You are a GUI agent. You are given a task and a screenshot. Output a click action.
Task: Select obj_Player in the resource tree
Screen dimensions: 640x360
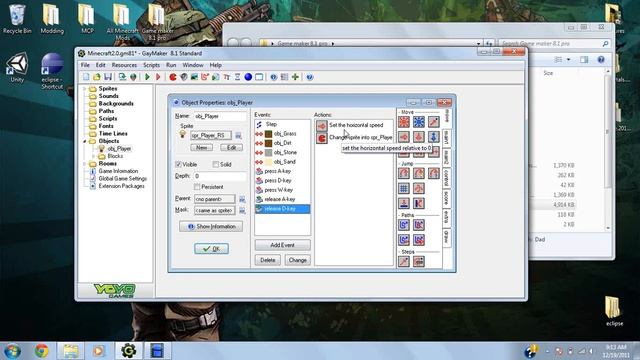(119, 149)
